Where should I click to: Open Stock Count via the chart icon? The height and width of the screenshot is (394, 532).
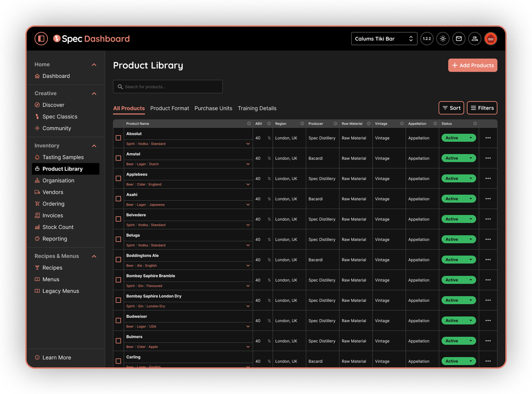pyautogui.click(x=37, y=227)
